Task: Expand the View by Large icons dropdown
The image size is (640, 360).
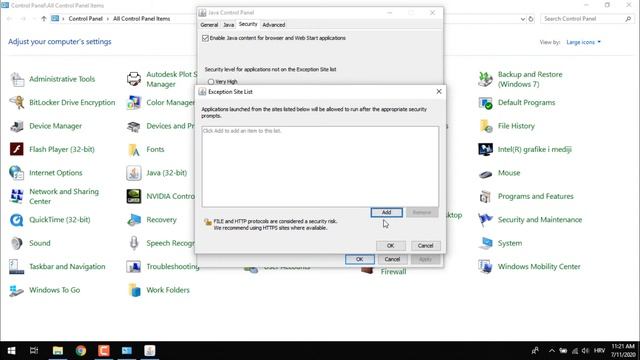Action: tap(583, 42)
